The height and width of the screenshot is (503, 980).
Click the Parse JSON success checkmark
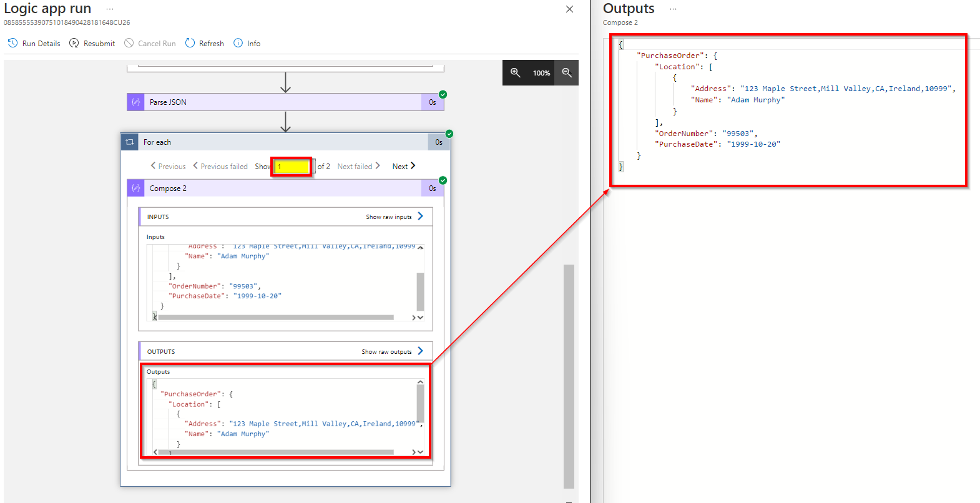443,95
